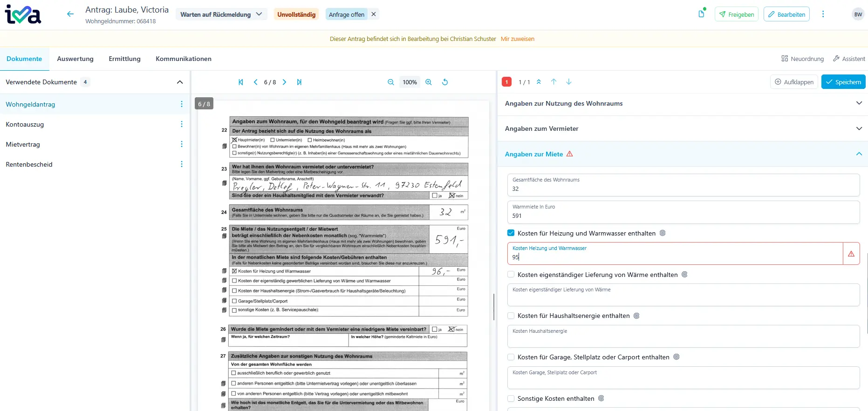Rotate the document with the rotate icon
Image resolution: width=868 pixels, height=411 pixels.
click(445, 82)
